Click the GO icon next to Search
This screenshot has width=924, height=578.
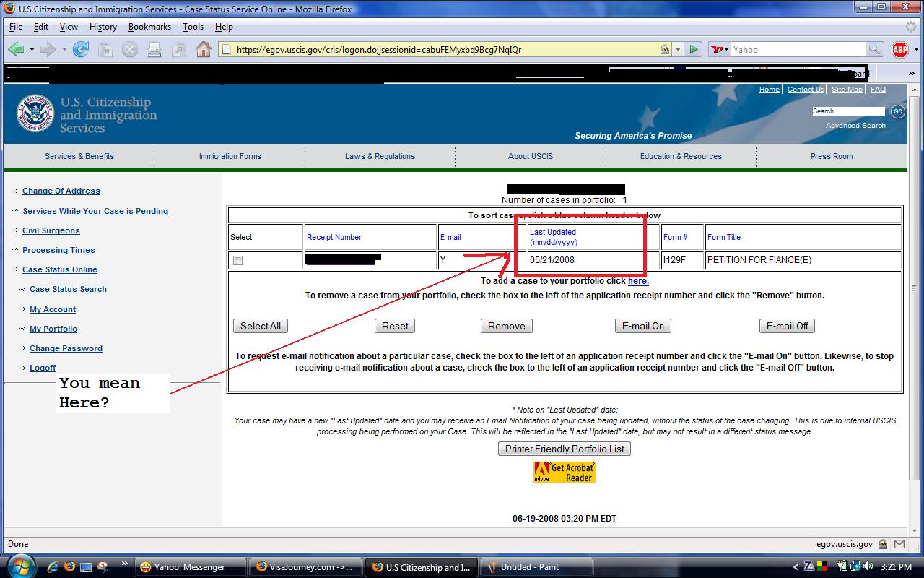(897, 111)
